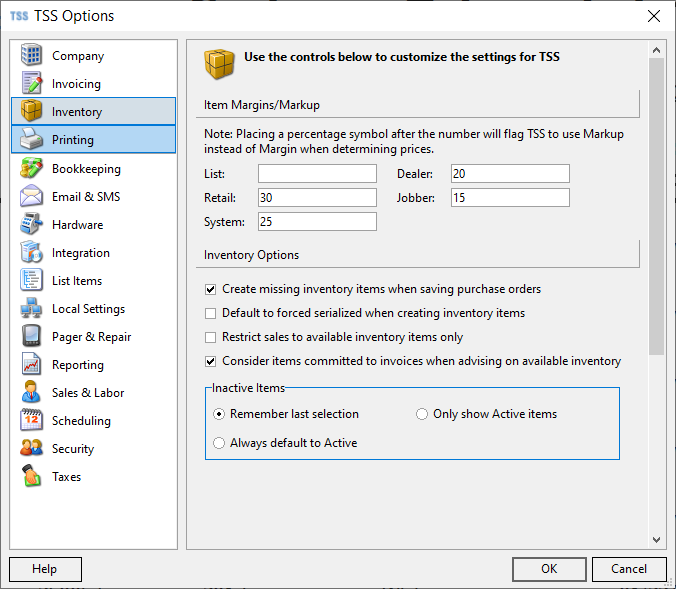Click the Local Settings network icon

click(31, 308)
